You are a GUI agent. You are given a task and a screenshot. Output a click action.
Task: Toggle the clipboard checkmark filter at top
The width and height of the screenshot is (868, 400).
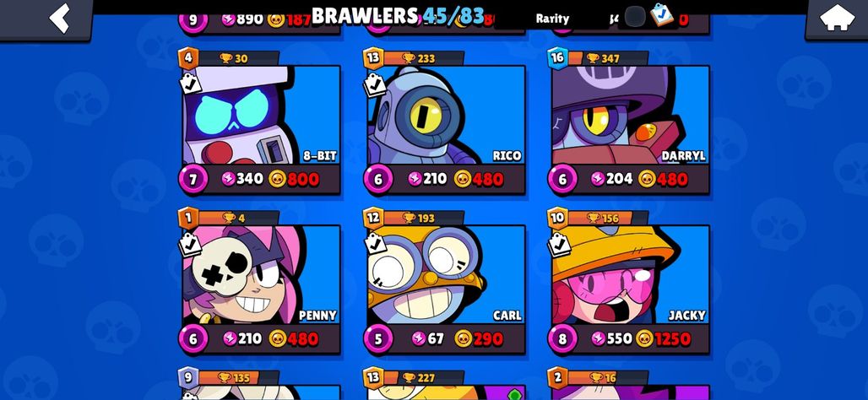point(661,15)
